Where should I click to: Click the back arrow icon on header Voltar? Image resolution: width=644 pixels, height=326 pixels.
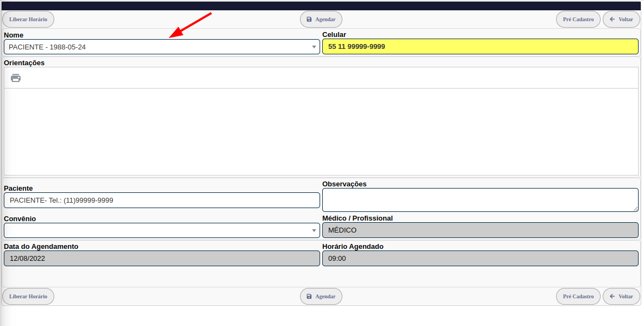[613, 20]
